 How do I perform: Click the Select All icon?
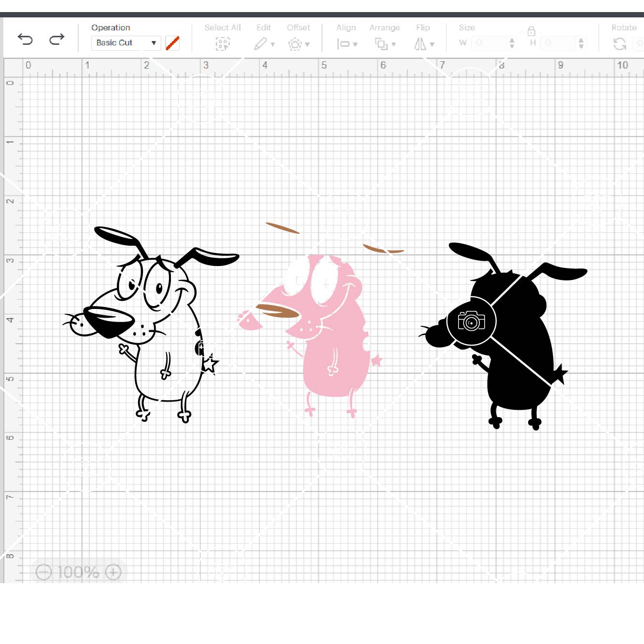click(223, 44)
